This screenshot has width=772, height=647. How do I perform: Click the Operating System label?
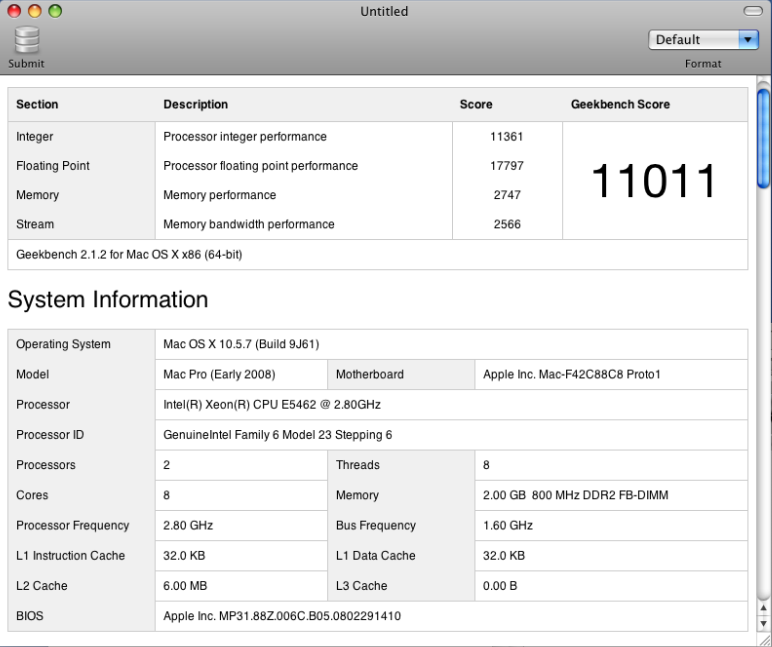pyautogui.click(x=63, y=344)
